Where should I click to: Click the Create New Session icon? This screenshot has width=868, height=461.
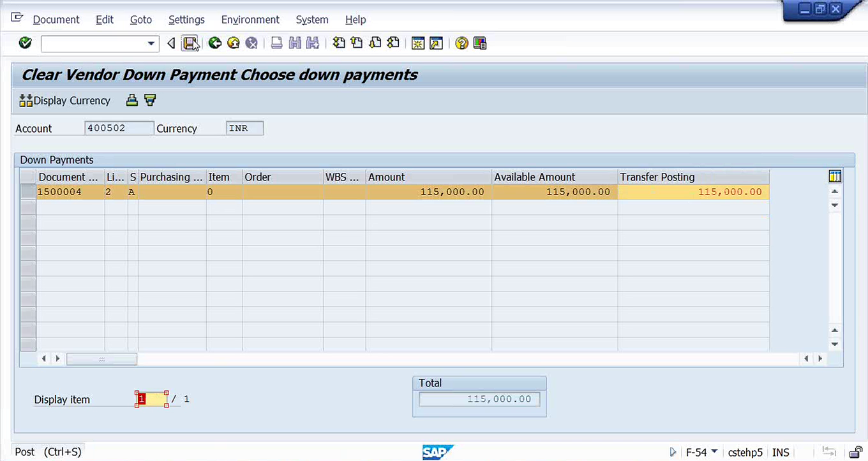418,43
